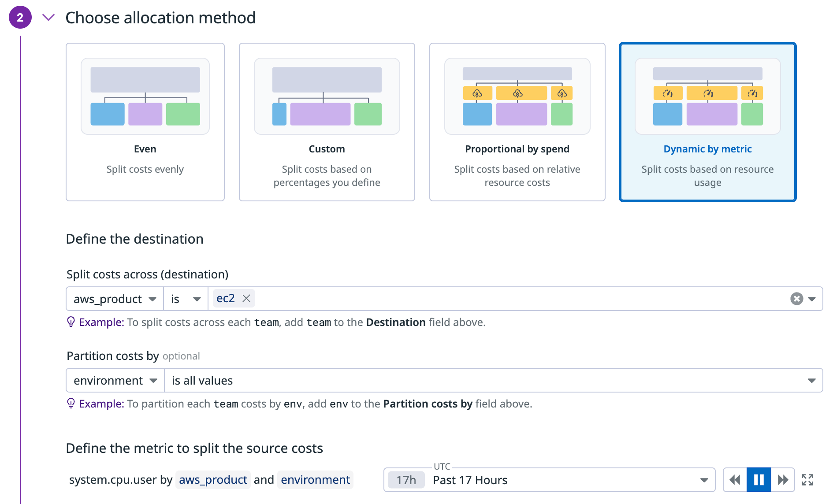Choose the Custom allocation method card
Viewport: 833px width, 504px height.
[327, 122]
